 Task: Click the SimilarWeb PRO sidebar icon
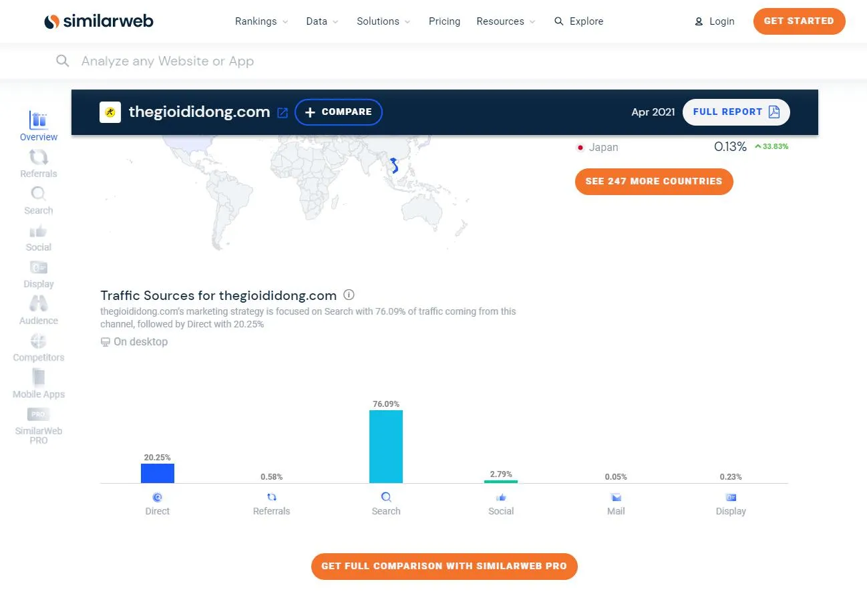click(38, 415)
